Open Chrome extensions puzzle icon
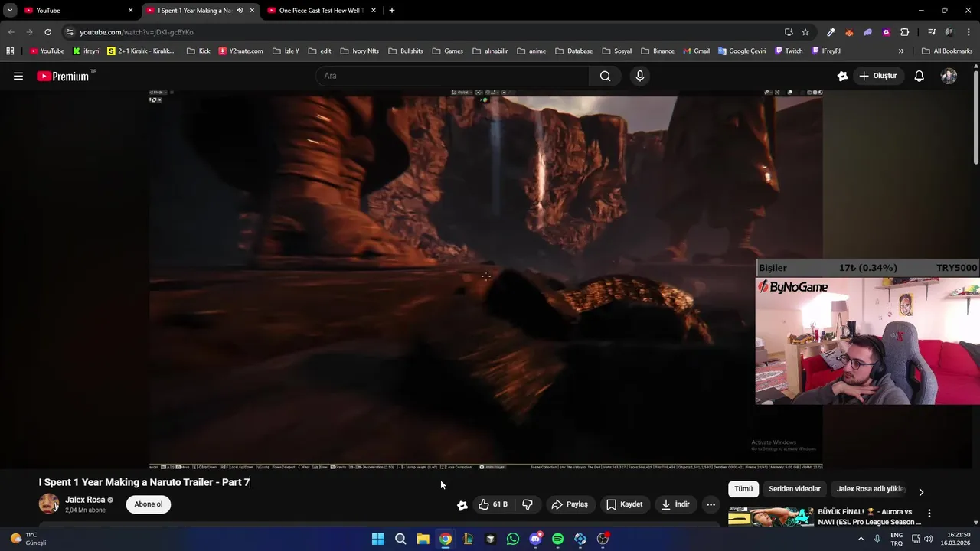This screenshot has width=980, height=551. click(905, 32)
